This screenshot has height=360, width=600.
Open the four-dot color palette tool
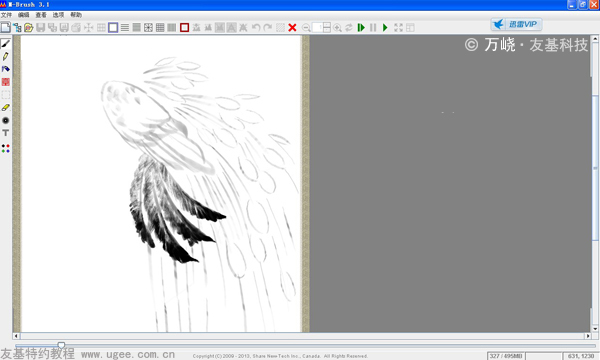(5, 148)
